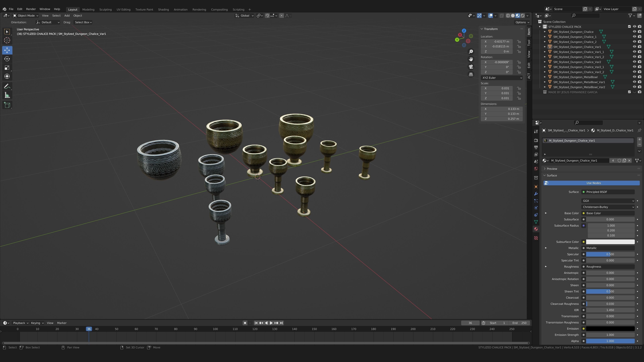Switch to the Shading workspace tab

(163, 10)
